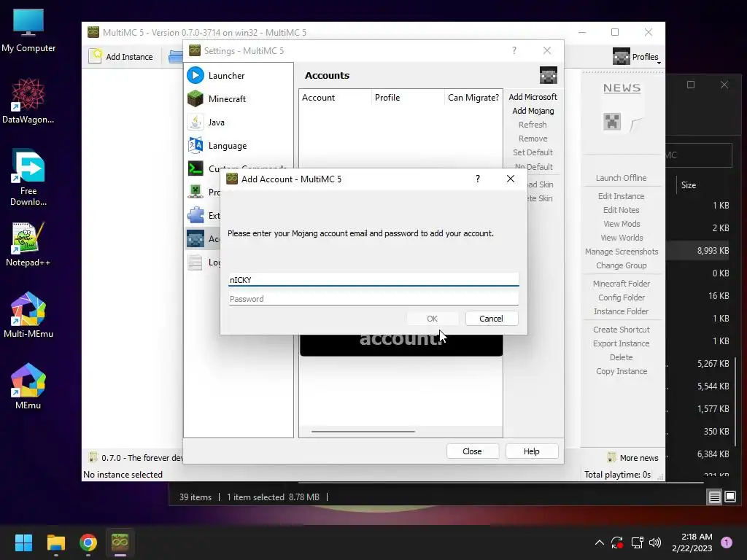Click the Profiles account head icon
Image resolution: width=747 pixels, height=560 pixels.
pyautogui.click(x=622, y=57)
